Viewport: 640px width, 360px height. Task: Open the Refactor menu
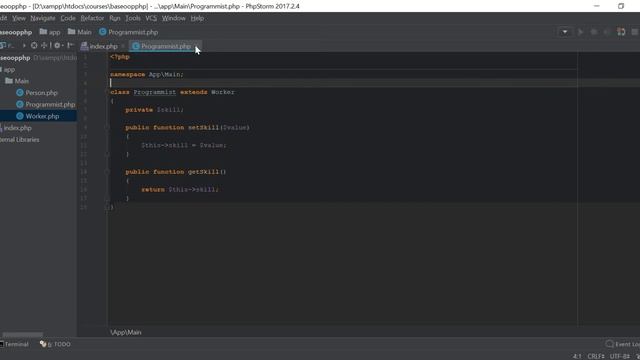[x=92, y=18]
